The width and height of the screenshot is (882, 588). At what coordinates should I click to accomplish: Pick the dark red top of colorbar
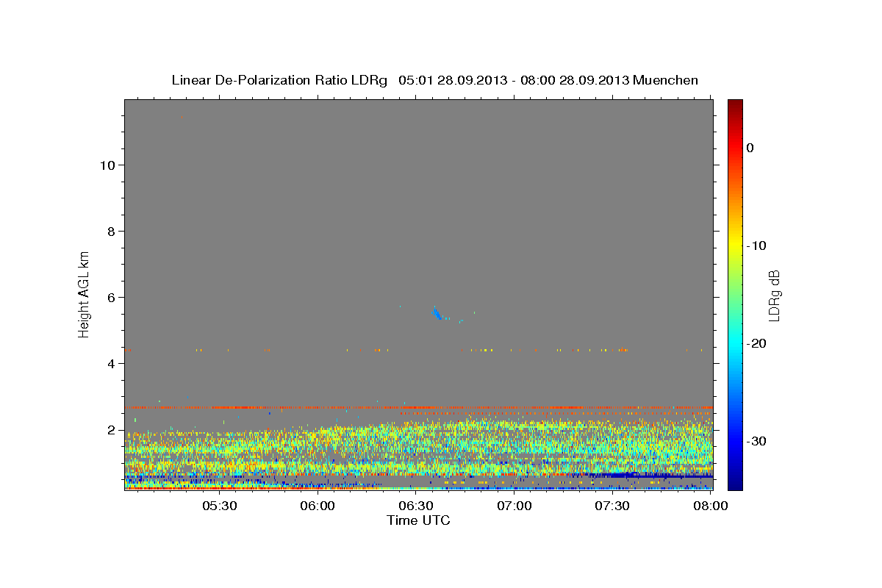[735, 104]
